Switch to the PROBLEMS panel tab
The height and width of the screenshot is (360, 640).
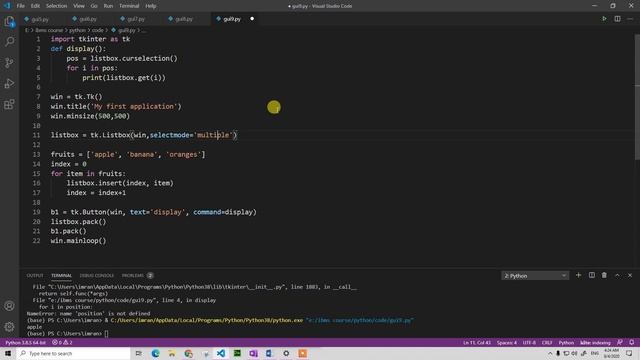click(133, 276)
